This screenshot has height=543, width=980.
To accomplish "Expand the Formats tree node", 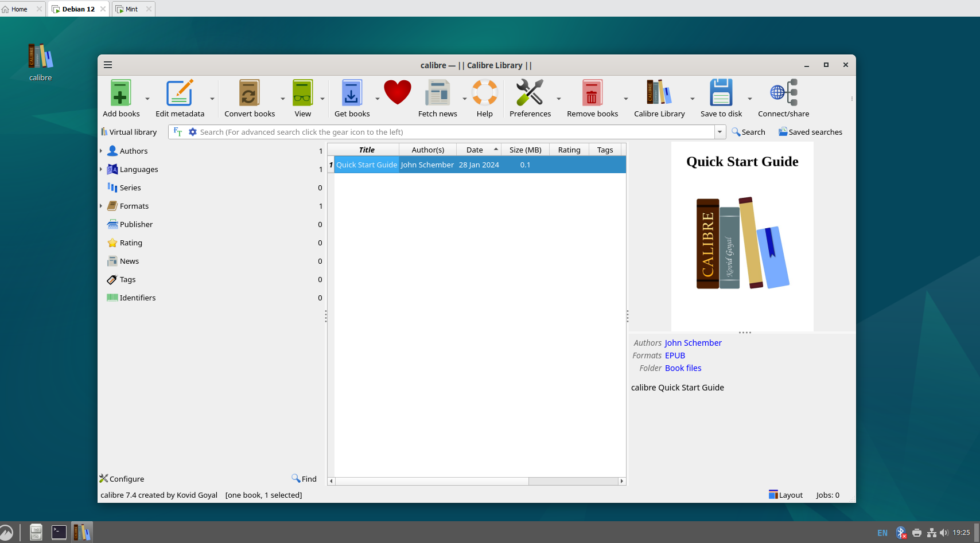I will click(x=101, y=206).
